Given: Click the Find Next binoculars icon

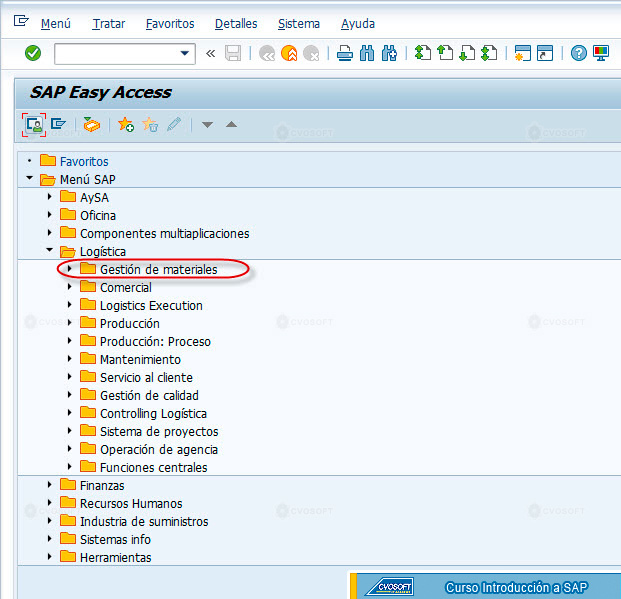Looking at the screenshot, I should pyautogui.click(x=389, y=53).
